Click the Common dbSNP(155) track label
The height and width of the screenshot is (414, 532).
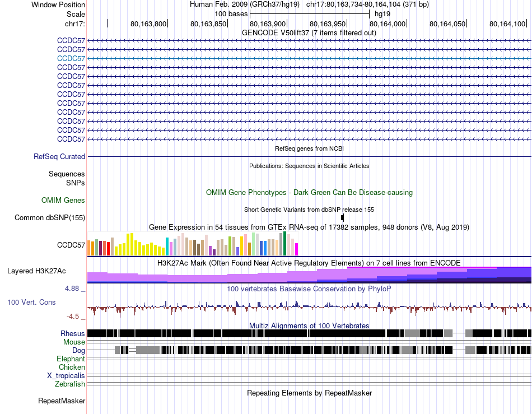(x=50, y=217)
